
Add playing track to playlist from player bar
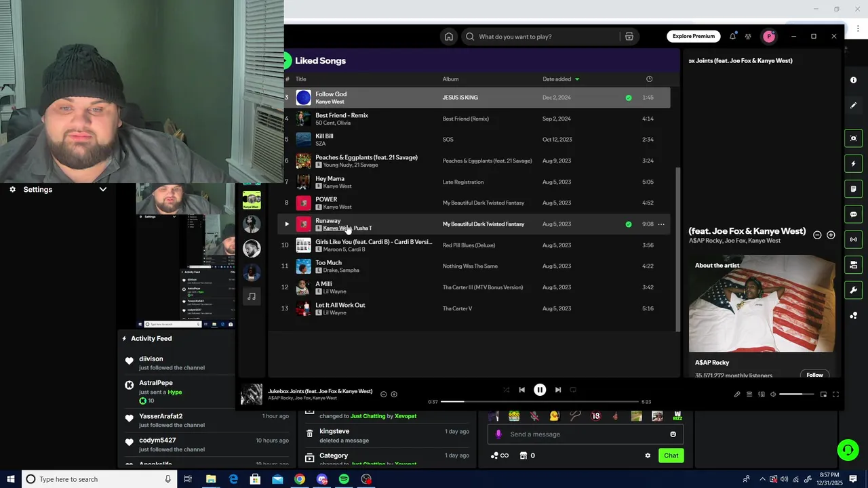394,394
